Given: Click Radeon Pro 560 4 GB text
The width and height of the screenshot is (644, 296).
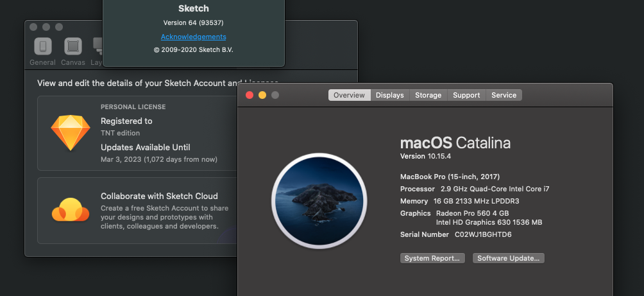Looking at the screenshot, I should (472, 213).
